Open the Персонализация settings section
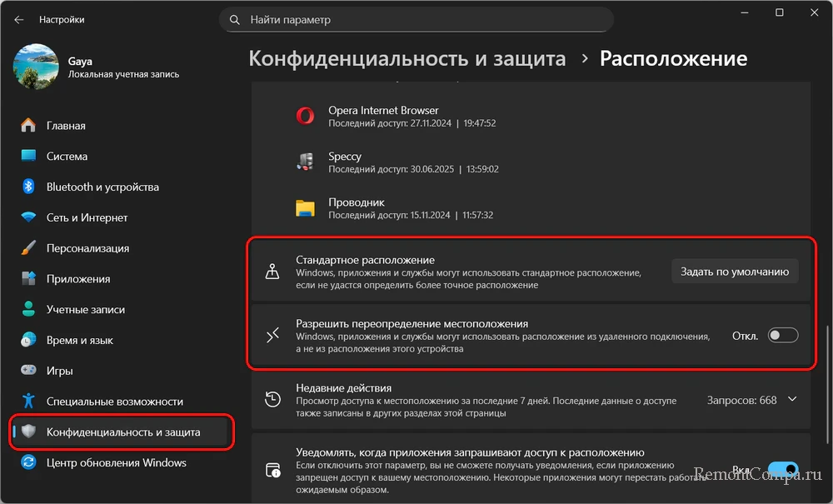Screen dimensions: 833x504 87,248
